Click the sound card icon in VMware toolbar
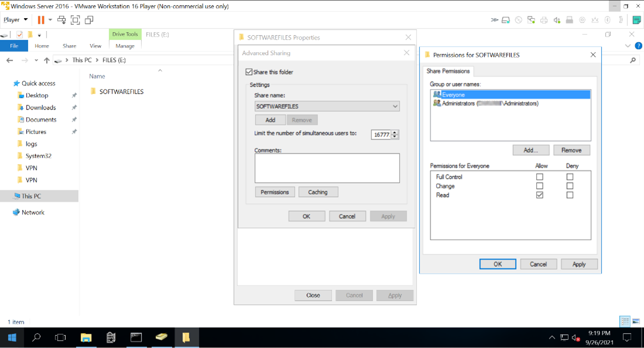Screen dimensions: 644x348 point(556,19)
